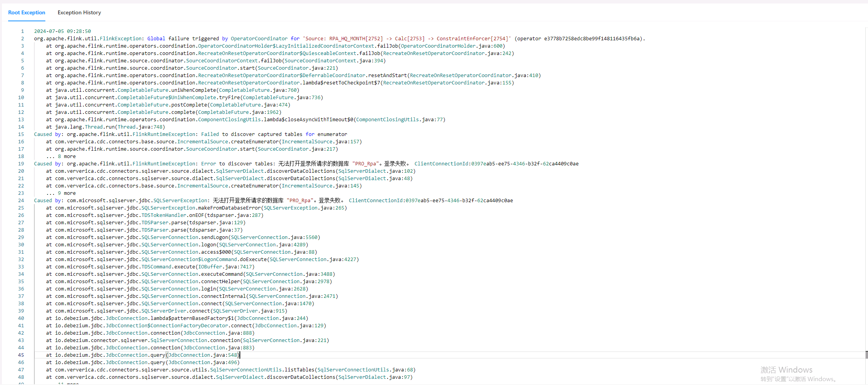Click CompletableFuture.java:1962 reference
This screenshot has width=868, height=385.
pyautogui.click(x=238, y=112)
